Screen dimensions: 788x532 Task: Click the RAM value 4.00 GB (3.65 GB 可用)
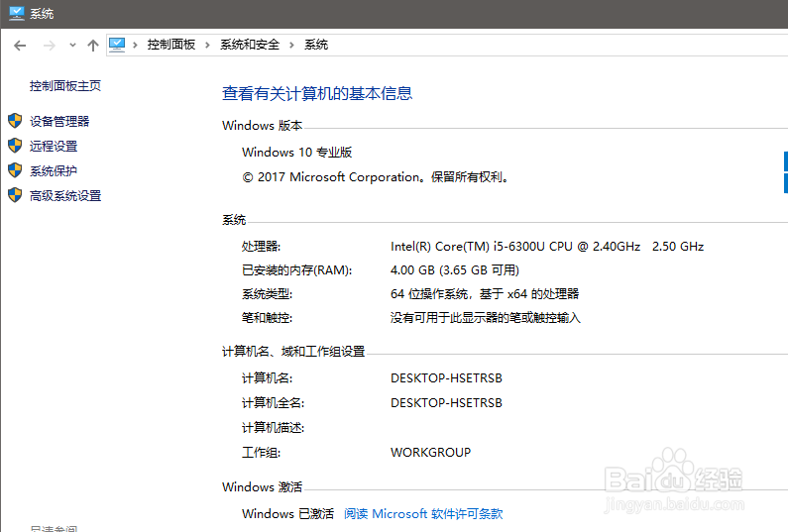point(455,270)
